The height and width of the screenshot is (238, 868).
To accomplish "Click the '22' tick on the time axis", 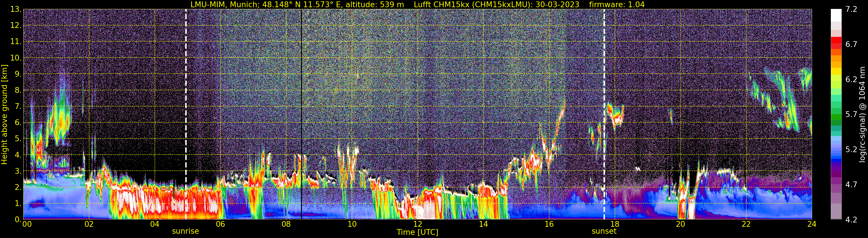I will (x=746, y=224).
